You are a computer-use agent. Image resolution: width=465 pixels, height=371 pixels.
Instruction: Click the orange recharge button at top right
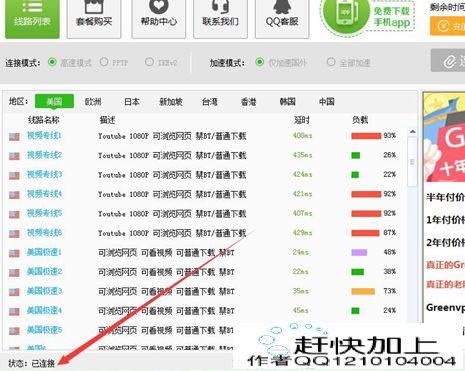pyautogui.click(x=448, y=26)
